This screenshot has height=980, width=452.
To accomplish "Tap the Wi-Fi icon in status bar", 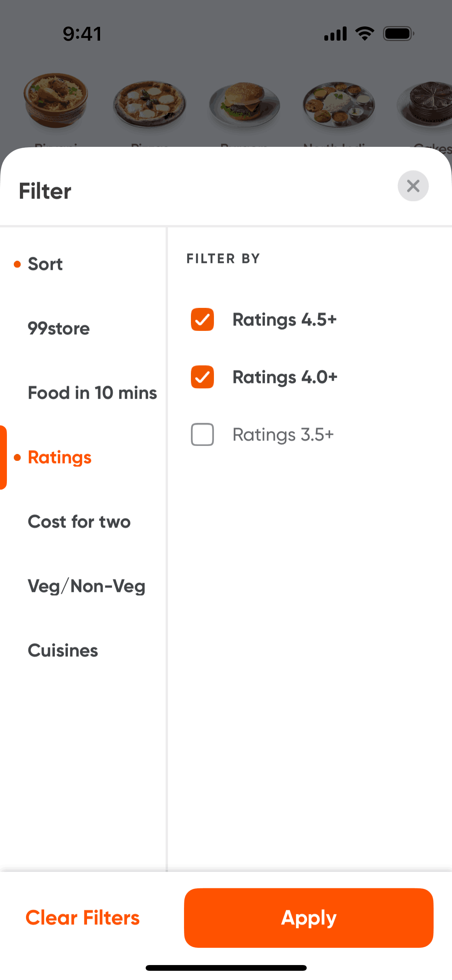I will (x=365, y=34).
